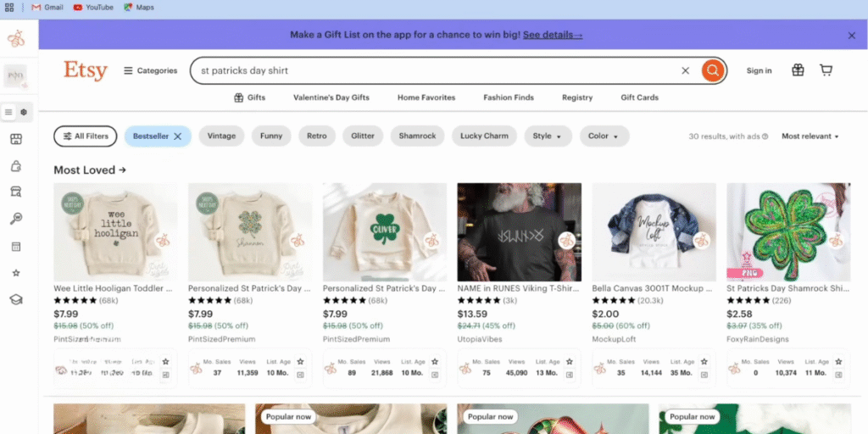Close the Gift List promo banner
868x434 pixels.
coord(852,36)
